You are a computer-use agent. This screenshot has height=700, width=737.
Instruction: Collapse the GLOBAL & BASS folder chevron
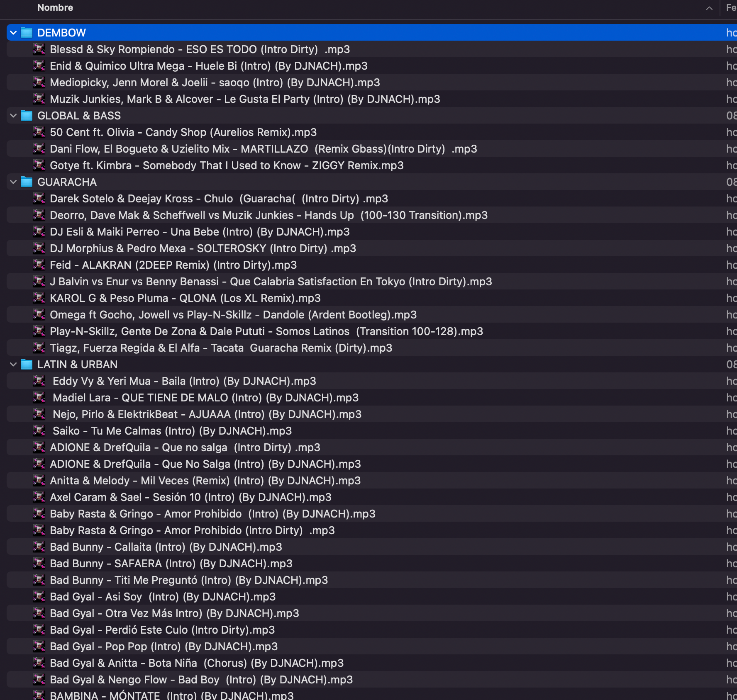tap(13, 115)
